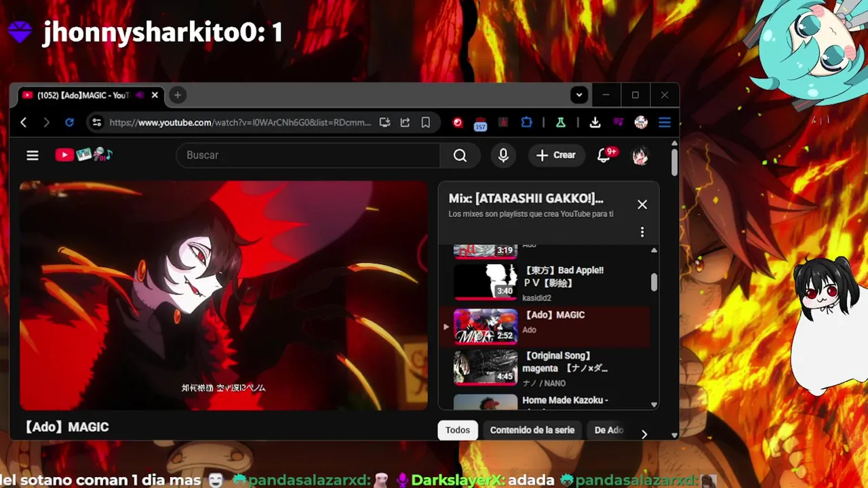868x488 pixels.
Task: Click the YouTube URL address bar
Action: (240, 123)
